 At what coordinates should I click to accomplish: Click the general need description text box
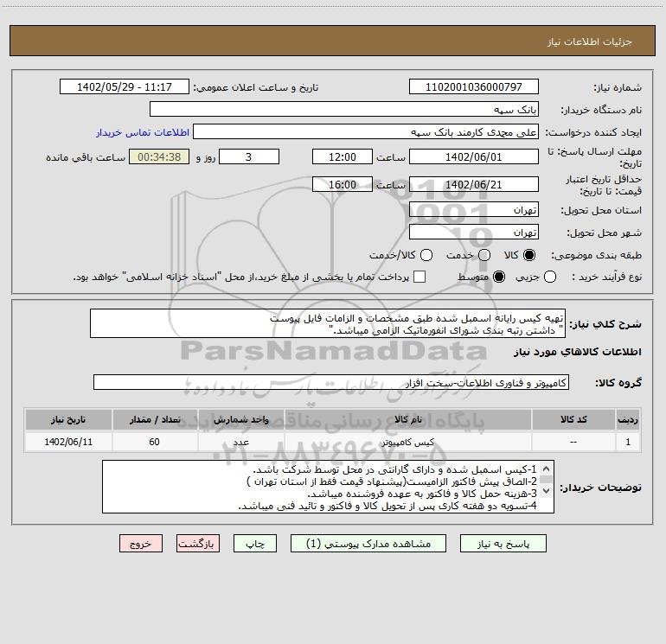(328, 323)
